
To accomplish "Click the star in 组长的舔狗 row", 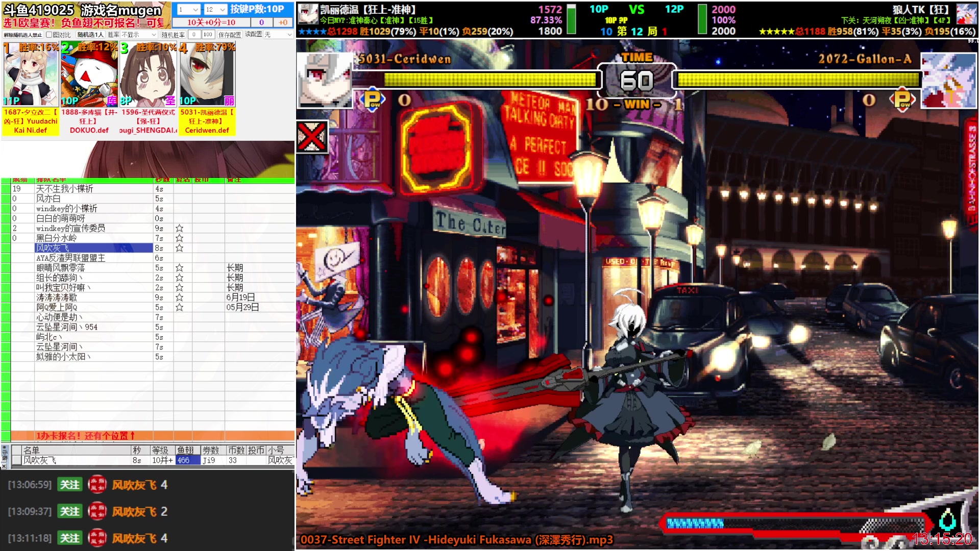I will point(179,278).
